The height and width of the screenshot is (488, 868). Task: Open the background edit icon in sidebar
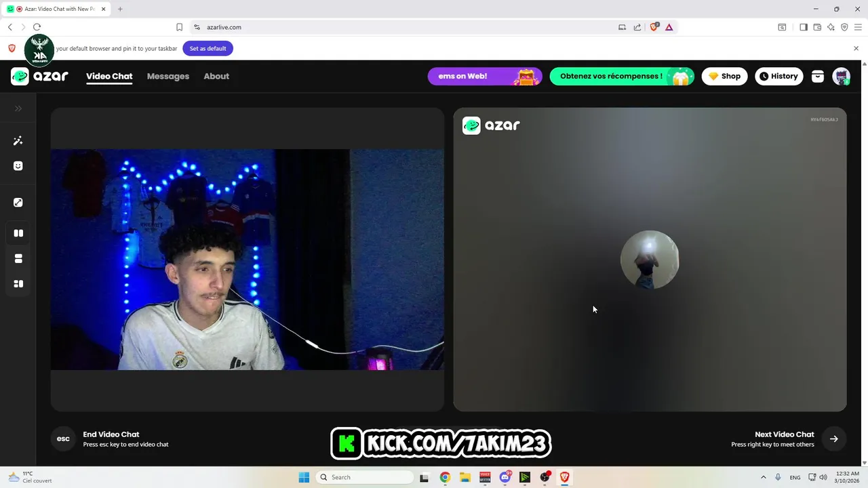tap(18, 203)
